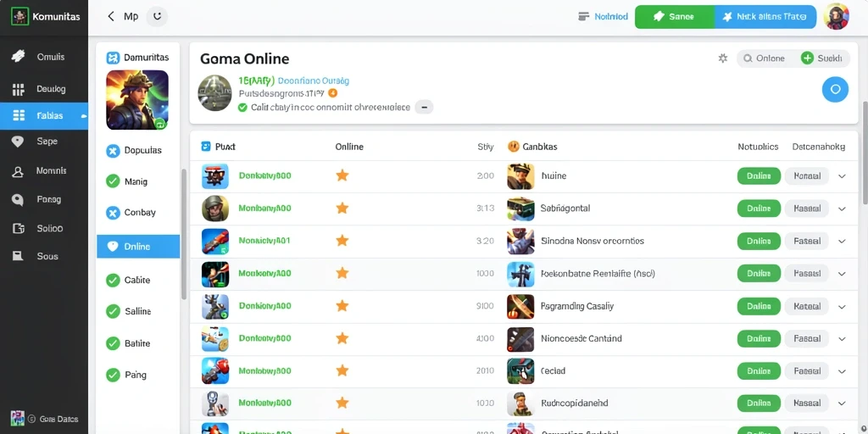Expand Nioncoesdc Cantand row chevron
This screenshot has height=434, width=868.
pos(842,339)
